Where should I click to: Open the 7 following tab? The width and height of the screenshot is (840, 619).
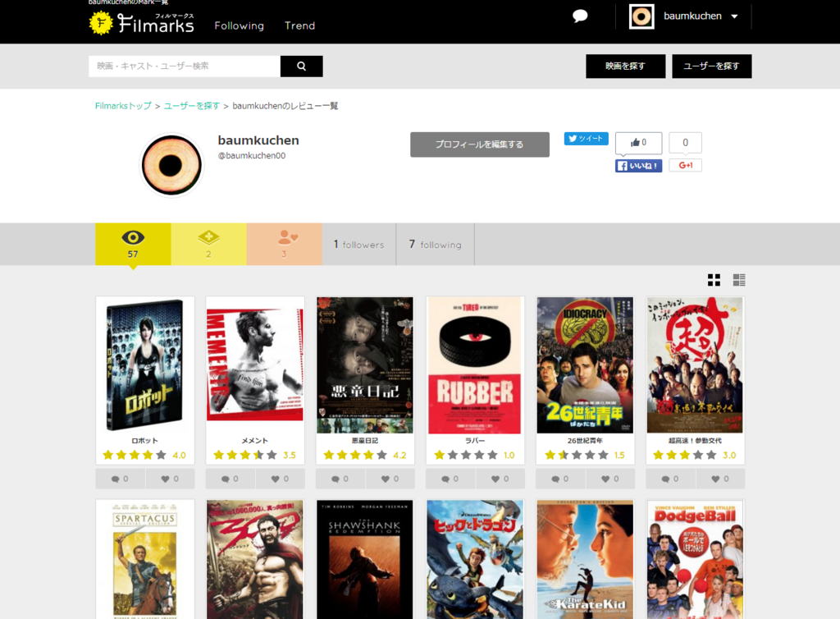click(435, 245)
